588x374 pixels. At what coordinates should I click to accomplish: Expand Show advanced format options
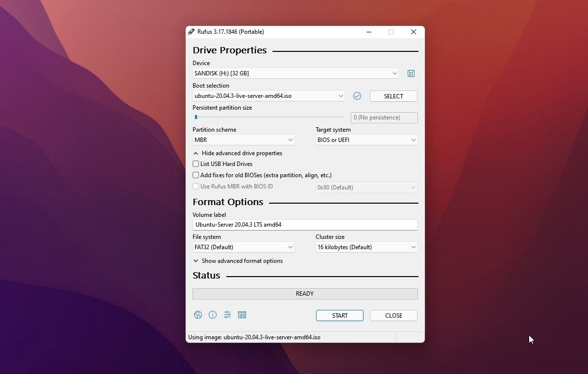pyautogui.click(x=239, y=261)
